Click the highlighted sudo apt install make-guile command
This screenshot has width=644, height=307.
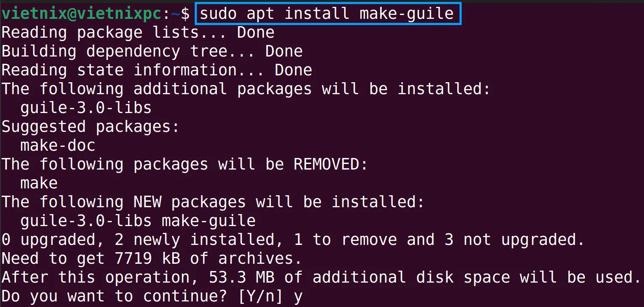tap(328, 13)
